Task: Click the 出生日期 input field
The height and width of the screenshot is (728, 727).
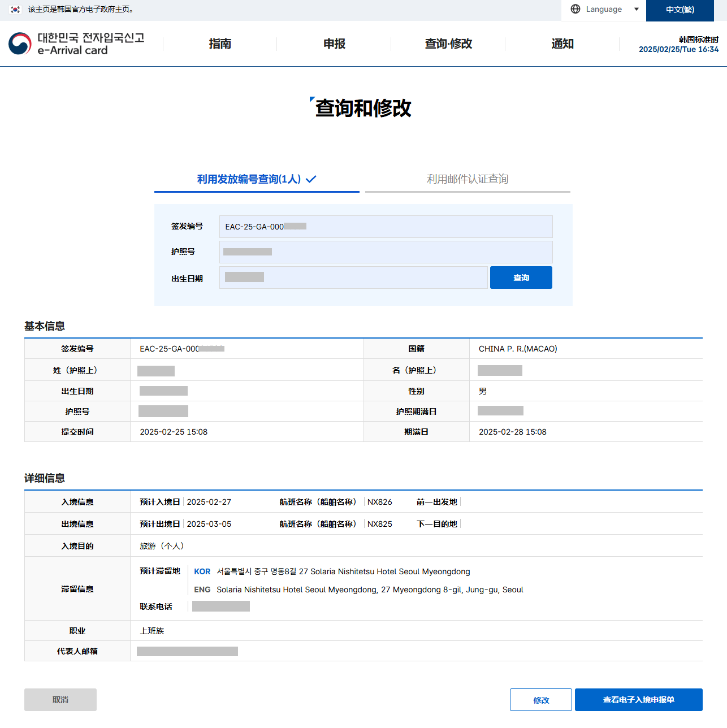Action: 353,278
